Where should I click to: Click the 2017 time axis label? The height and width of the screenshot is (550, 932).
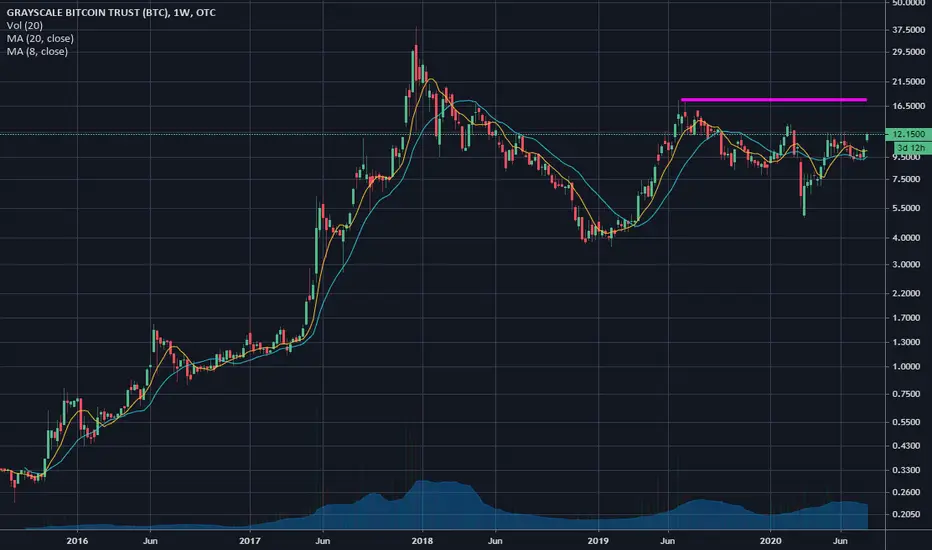pyautogui.click(x=250, y=540)
